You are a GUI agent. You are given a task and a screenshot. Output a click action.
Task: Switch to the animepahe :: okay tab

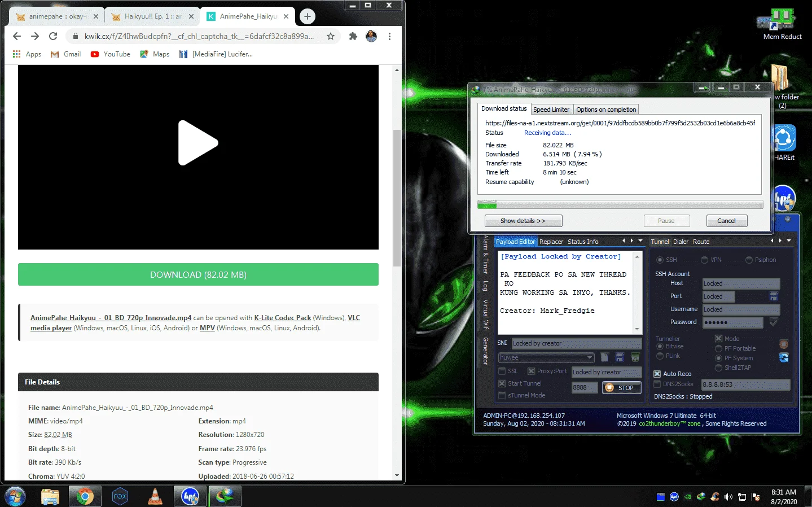pyautogui.click(x=56, y=16)
